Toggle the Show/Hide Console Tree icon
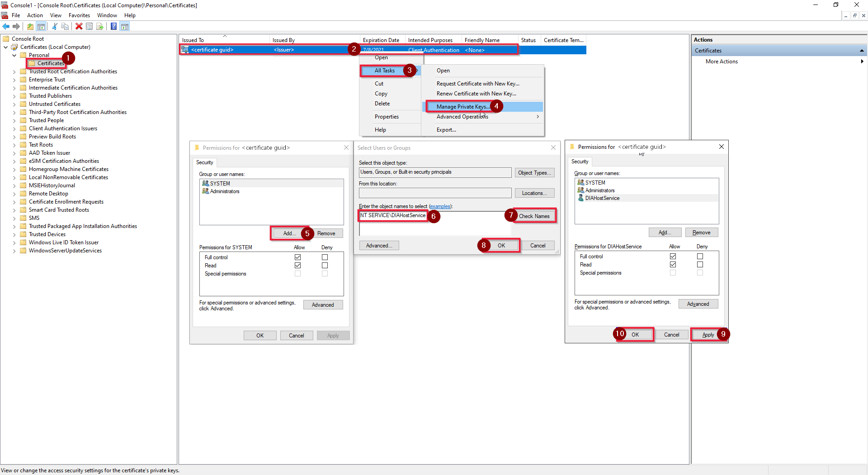 [x=41, y=26]
